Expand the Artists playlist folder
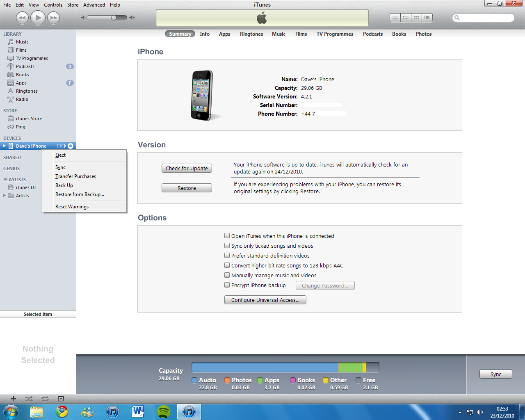Viewport: 525px width, 420px height. point(4,196)
